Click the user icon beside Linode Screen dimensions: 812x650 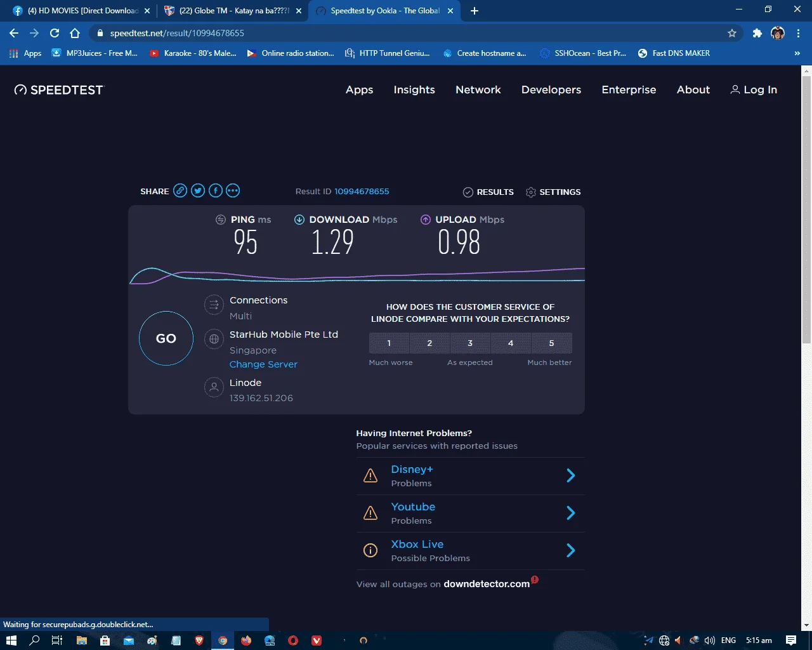(214, 387)
